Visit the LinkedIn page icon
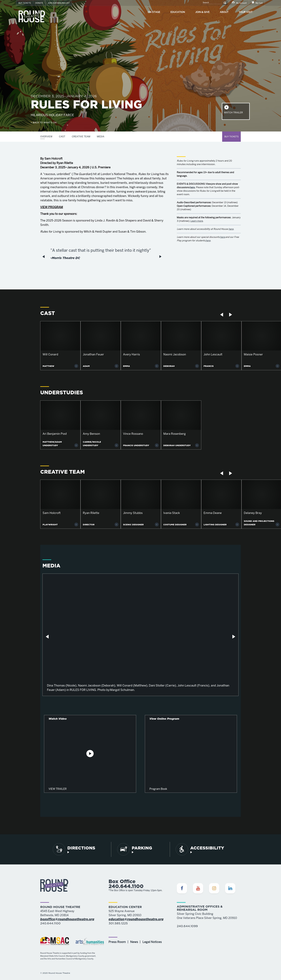 pyautogui.click(x=230, y=888)
